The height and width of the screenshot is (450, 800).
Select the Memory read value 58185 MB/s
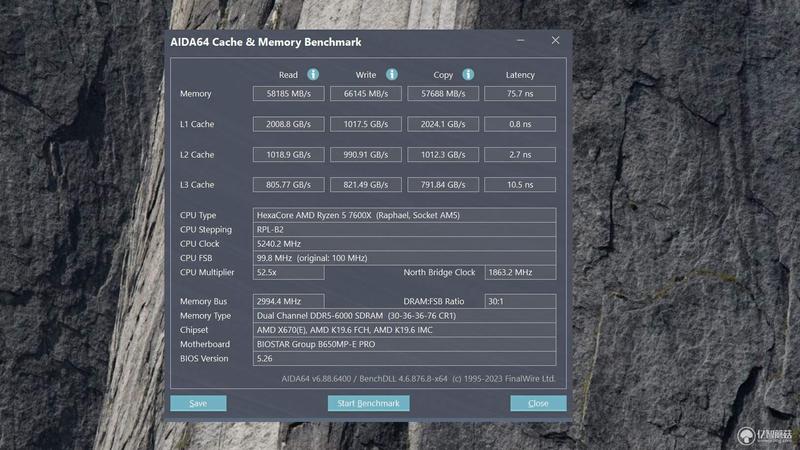point(288,93)
